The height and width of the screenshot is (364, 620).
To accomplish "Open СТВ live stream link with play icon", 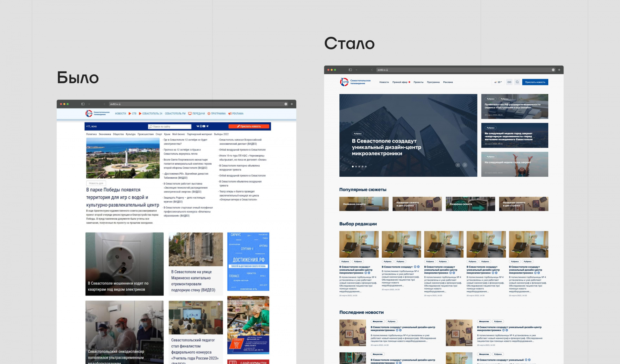I will point(132,113).
